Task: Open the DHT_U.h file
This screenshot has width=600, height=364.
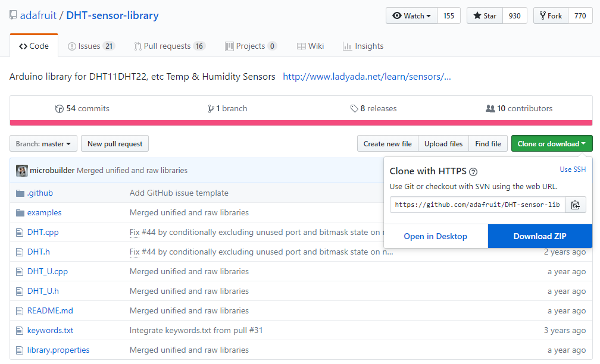Action: pos(43,291)
